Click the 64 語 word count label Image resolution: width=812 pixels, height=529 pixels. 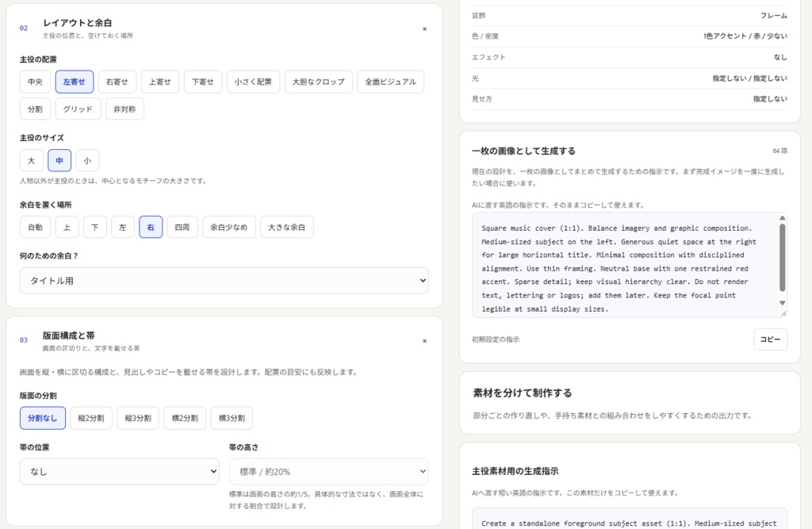click(x=780, y=151)
